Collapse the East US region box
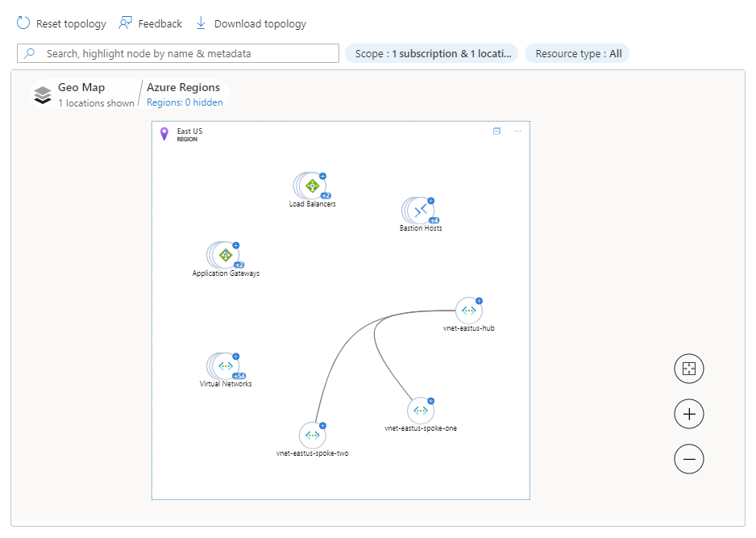This screenshot has width=756, height=538. click(x=496, y=131)
